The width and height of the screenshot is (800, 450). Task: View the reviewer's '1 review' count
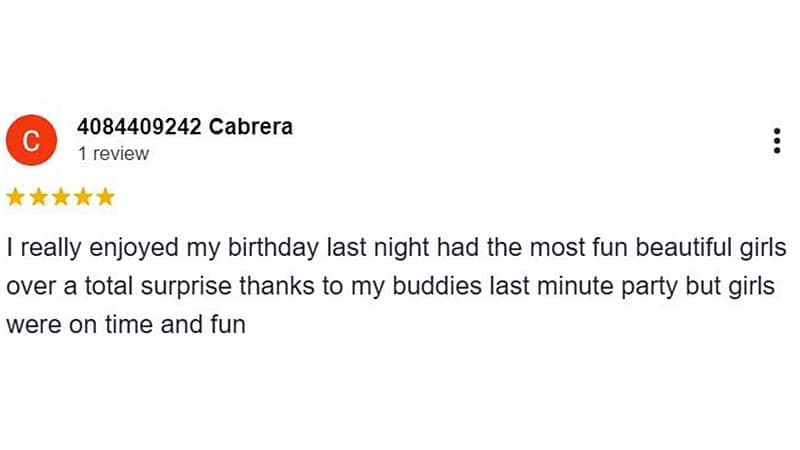[x=113, y=154]
